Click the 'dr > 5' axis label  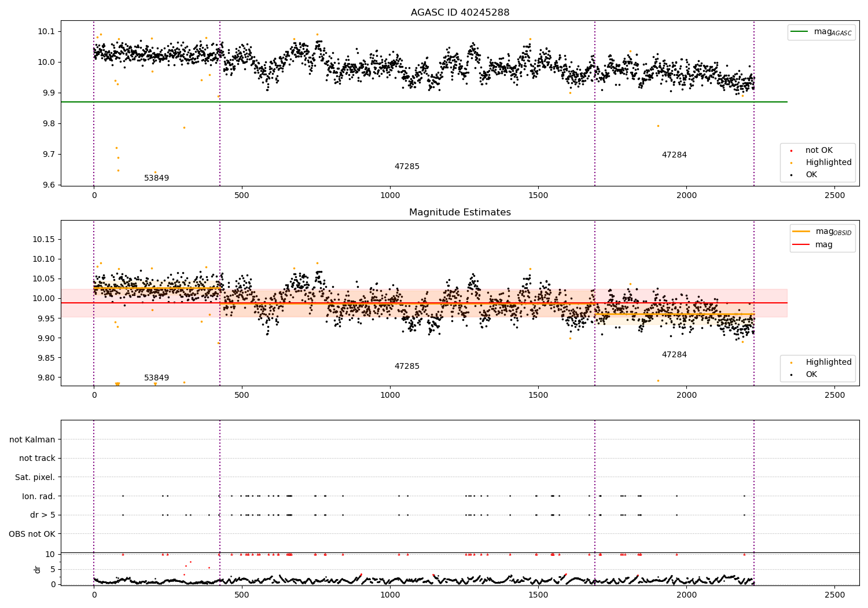(x=43, y=515)
